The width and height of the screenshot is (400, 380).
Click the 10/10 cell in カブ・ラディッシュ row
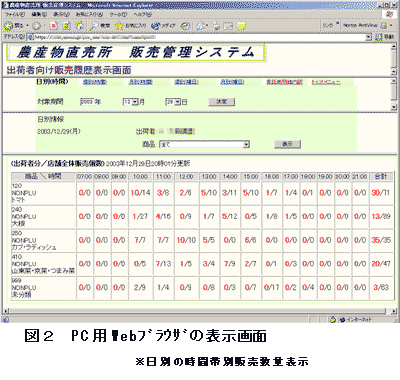(186, 240)
